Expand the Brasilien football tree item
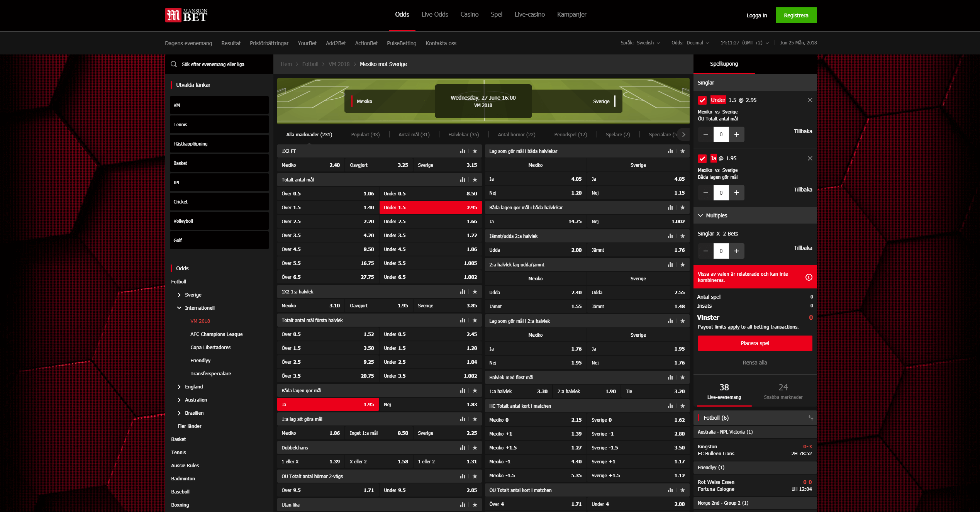Viewport: 980px width, 512px height. pos(179,413)
